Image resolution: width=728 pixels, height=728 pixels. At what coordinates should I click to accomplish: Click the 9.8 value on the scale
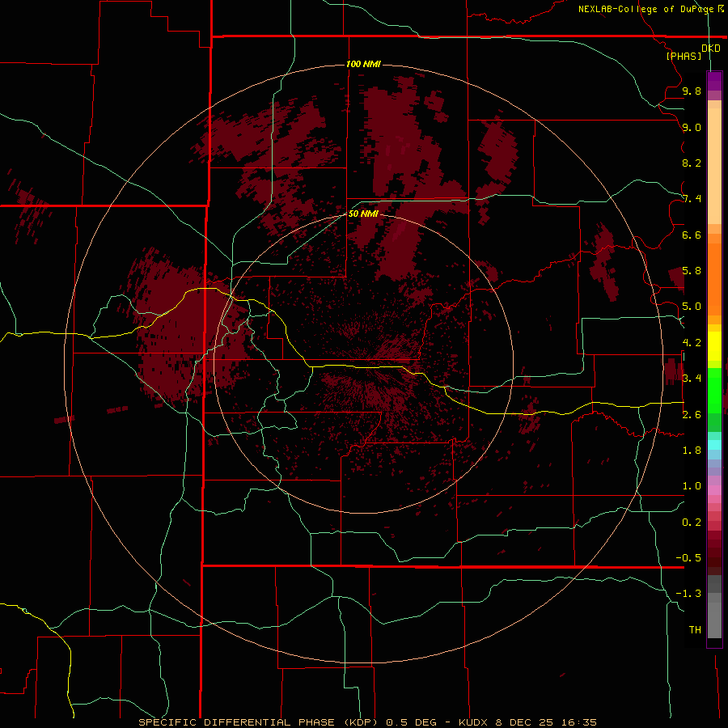[692, 91]
